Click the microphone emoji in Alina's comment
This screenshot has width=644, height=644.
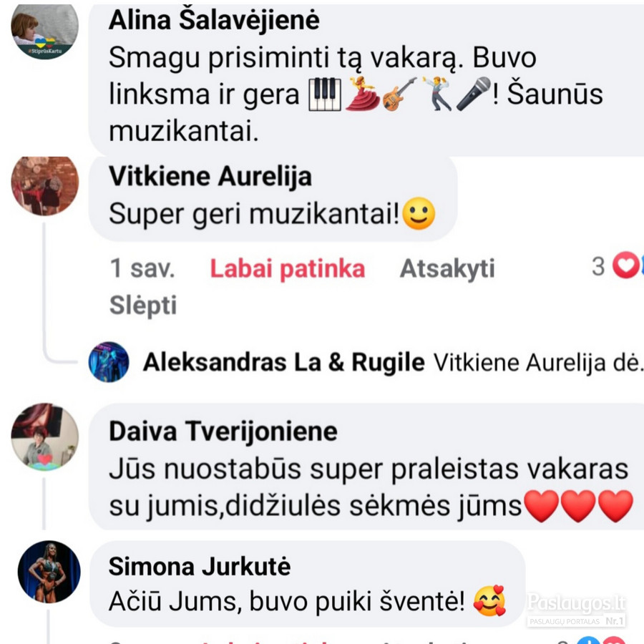pos(474,94)
